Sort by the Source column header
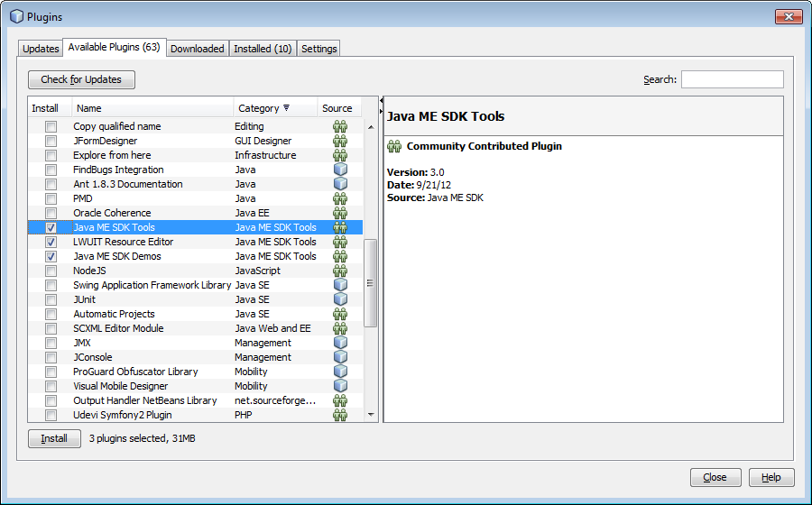This screenshot has width=812, height=505. (x=339, y=108)
